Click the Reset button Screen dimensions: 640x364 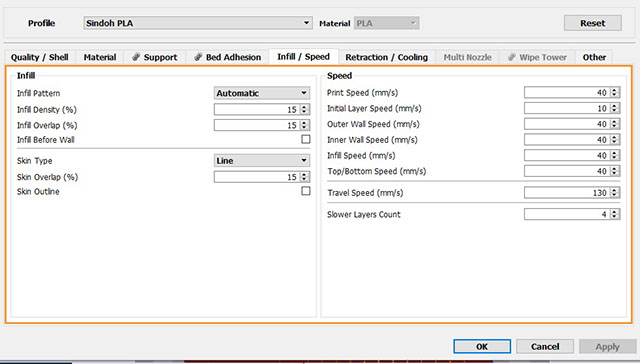click(593, 23)
